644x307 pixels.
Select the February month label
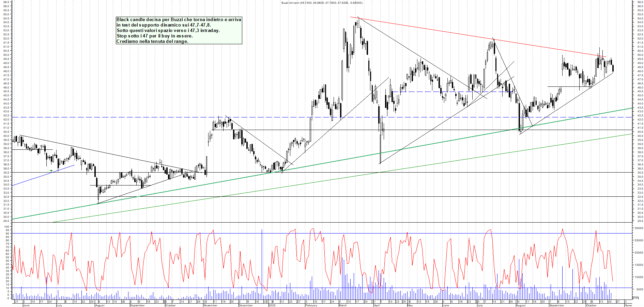coord(311,305)
